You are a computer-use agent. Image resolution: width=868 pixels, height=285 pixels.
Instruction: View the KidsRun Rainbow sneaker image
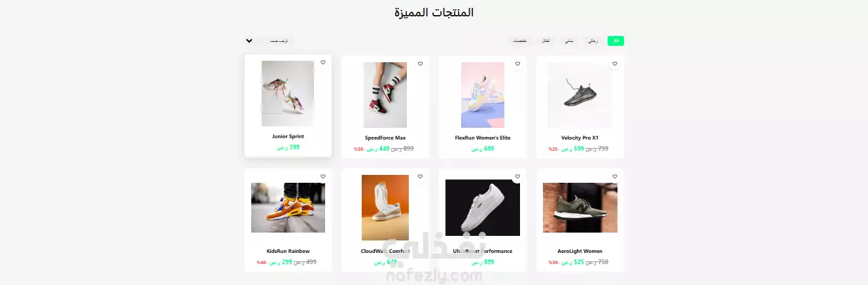pyautogui.click(x=288, y=208)
